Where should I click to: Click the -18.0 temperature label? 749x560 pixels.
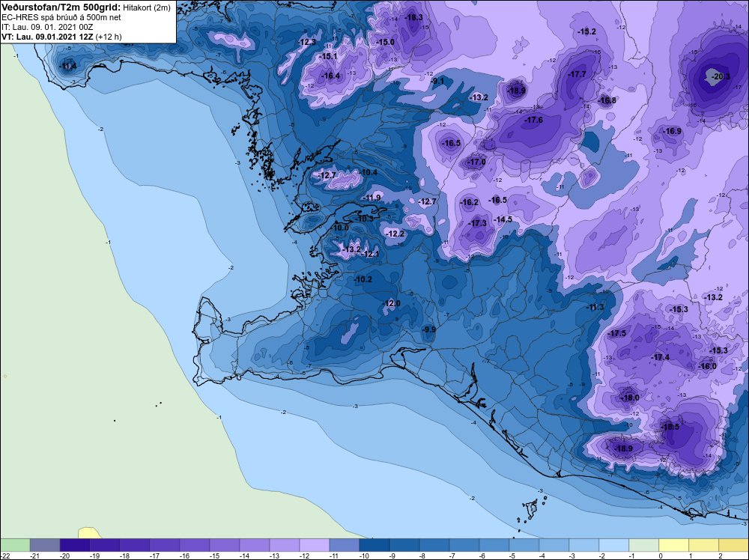(x=630, y=398)
